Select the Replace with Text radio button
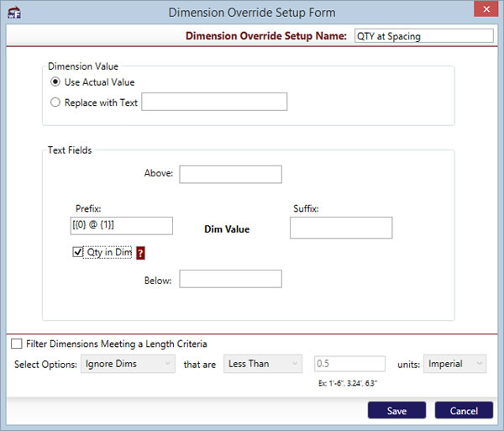 point(55,102)
